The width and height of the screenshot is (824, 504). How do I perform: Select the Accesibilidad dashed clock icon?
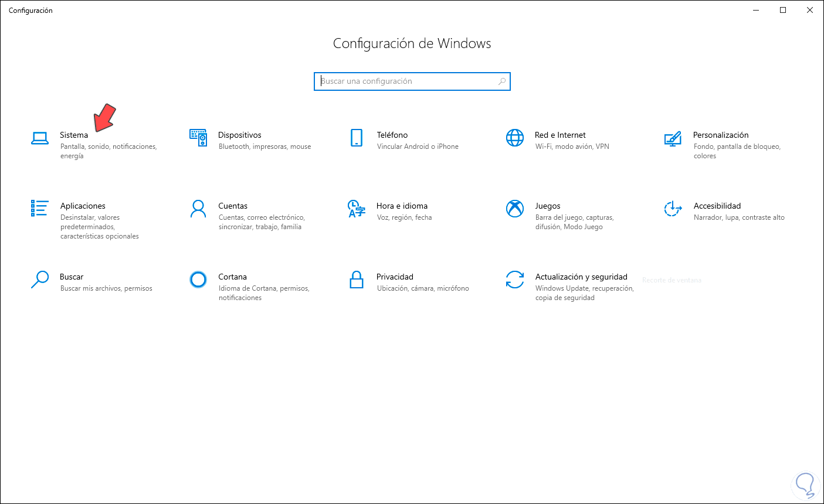pos(673,209)
